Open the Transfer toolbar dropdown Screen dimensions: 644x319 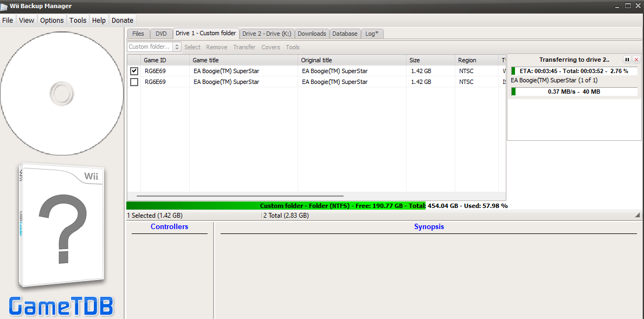244,47
